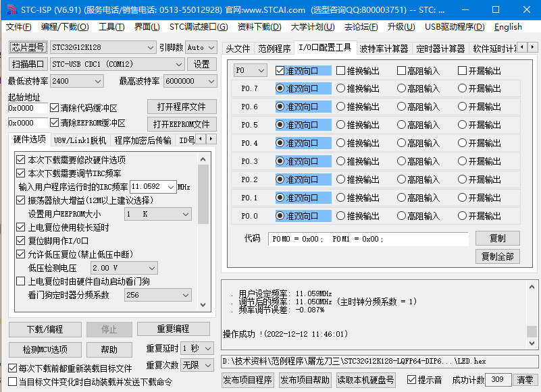
Task: Toggle 清除EEPROM缓冲区 checkbox
Action: (x=88, y=123)
